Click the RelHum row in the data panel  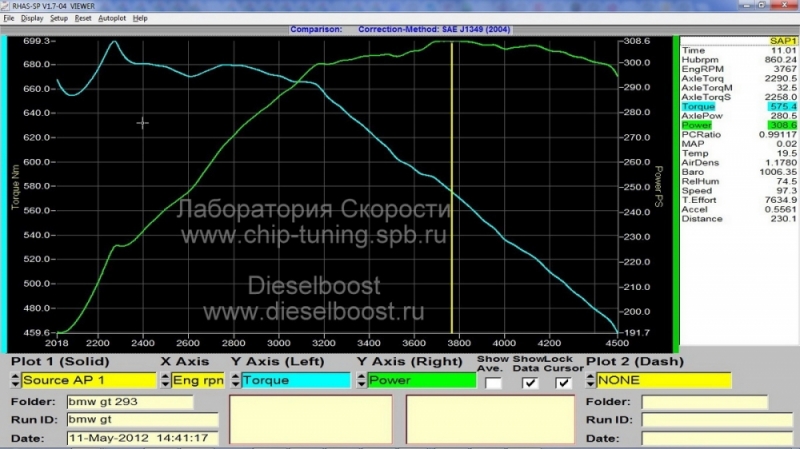click(738, 181)
